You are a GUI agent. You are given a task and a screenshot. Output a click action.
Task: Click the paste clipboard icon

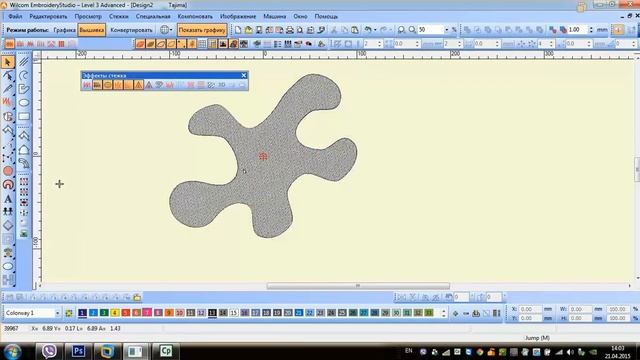tap(355, 30)
